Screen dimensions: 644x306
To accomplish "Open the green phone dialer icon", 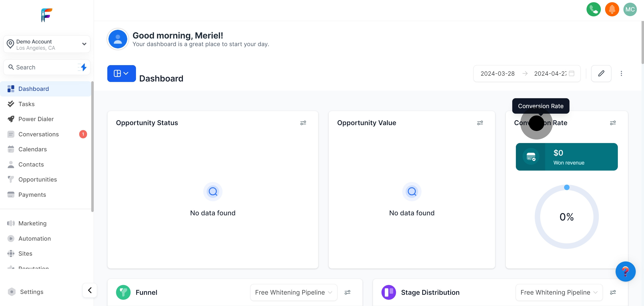I will 594,9.
